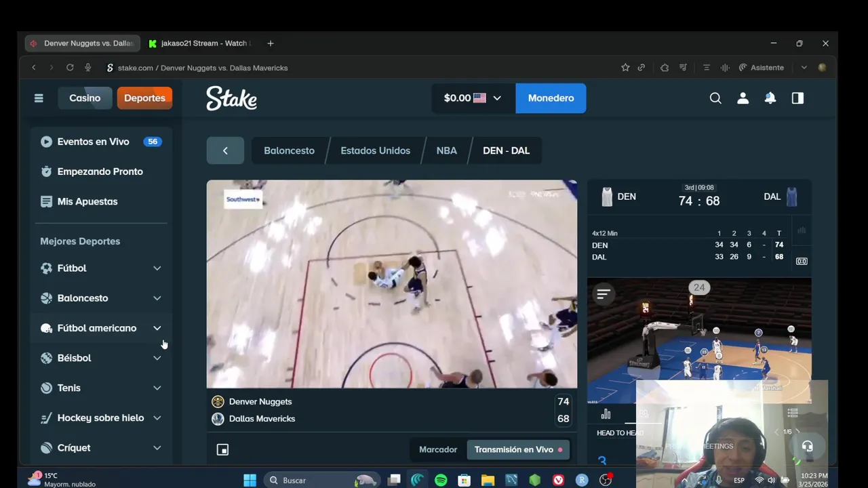The width and height of the screenshot is (868, 488).
Task: Open Empezando Pronto
Action: tap(101, 171)
